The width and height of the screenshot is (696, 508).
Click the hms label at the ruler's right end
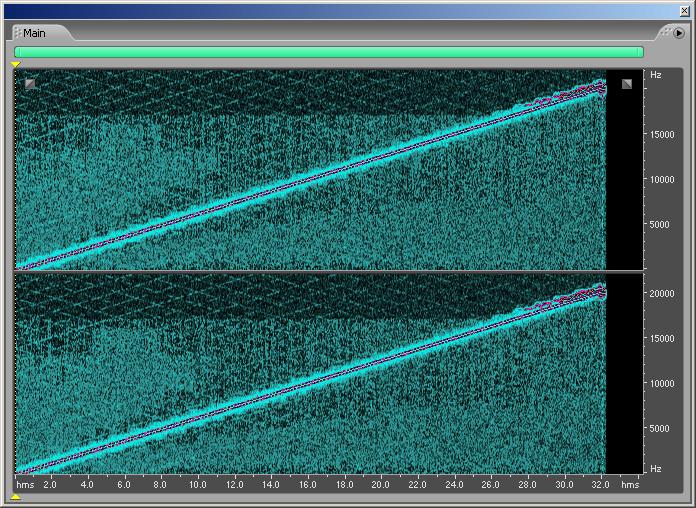pyautogui.click(x=630, y=484)
